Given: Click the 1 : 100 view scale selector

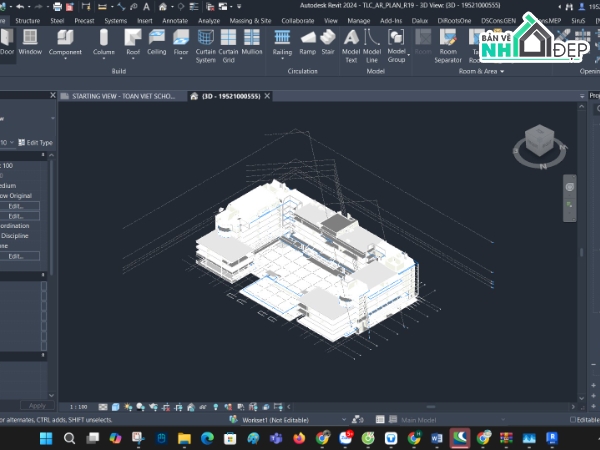Looking at the screenshot, I should click(x=78, y=407).
